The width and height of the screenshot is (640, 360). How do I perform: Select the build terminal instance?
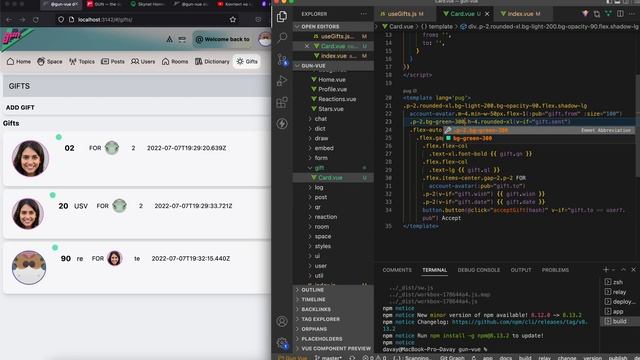click(x=619, y=321)
